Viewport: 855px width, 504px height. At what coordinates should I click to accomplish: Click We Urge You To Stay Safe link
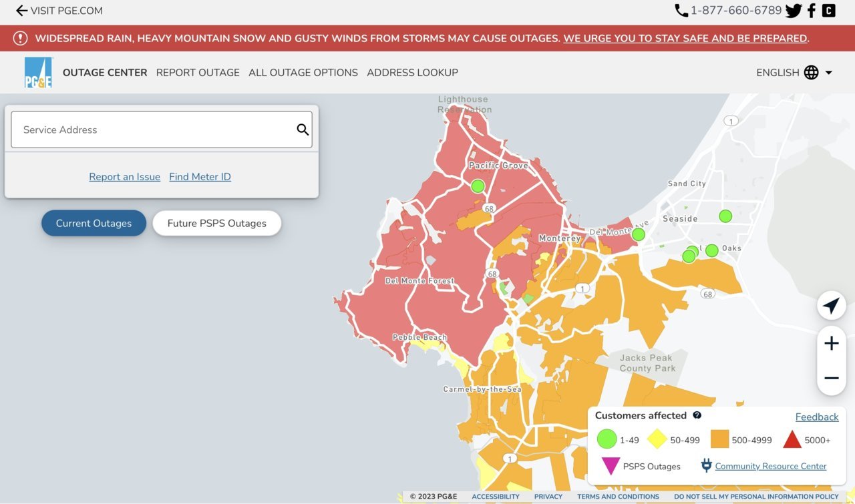click(685, 38)
